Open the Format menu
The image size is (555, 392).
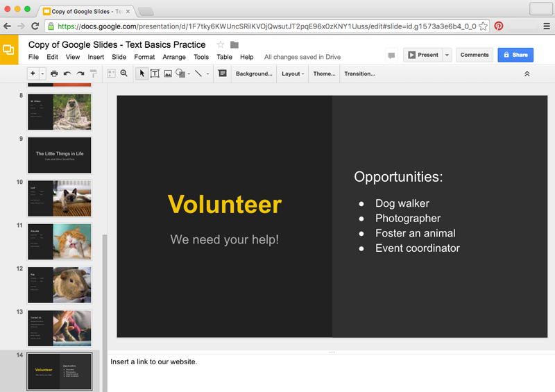coord(144,57)
